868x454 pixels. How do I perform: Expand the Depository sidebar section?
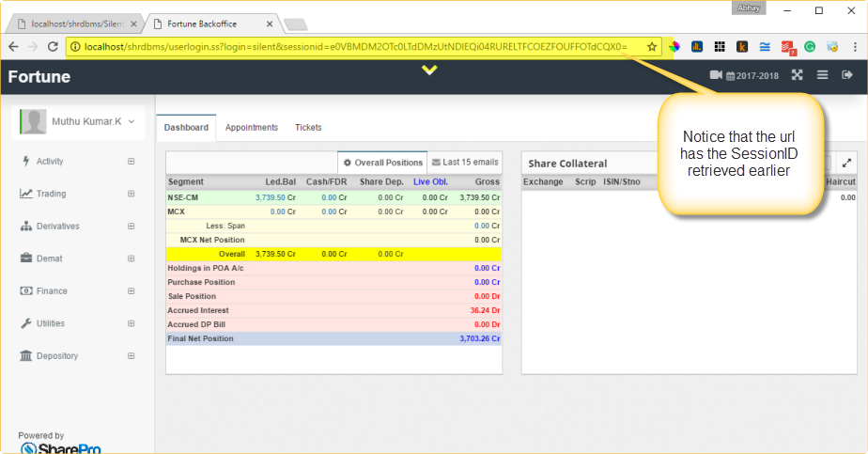click(x=131, y=356)
